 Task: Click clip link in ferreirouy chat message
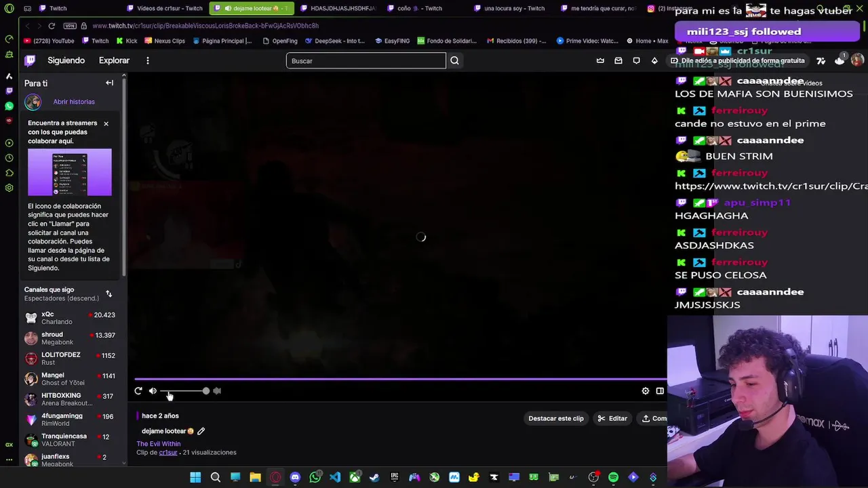click(771, 186)
